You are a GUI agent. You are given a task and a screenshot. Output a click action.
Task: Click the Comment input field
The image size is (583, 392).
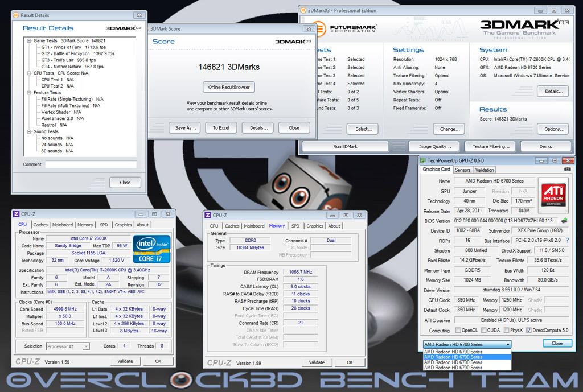pos(91,164)
